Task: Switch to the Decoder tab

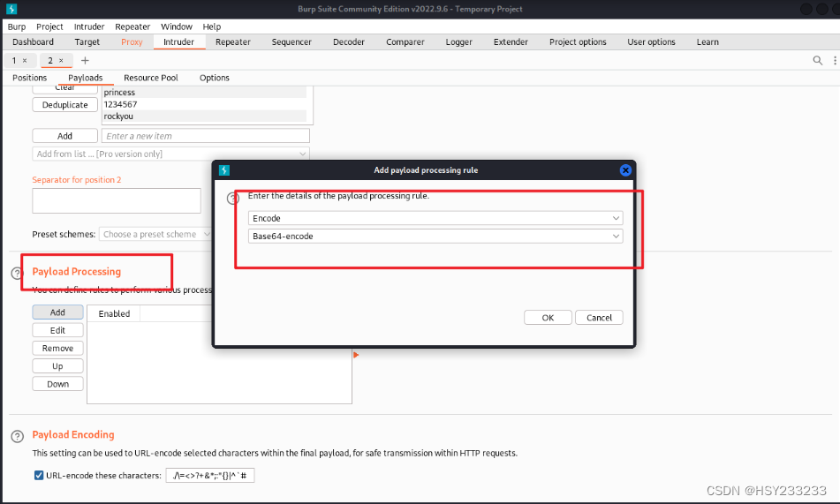Action: tap(349, 41)
